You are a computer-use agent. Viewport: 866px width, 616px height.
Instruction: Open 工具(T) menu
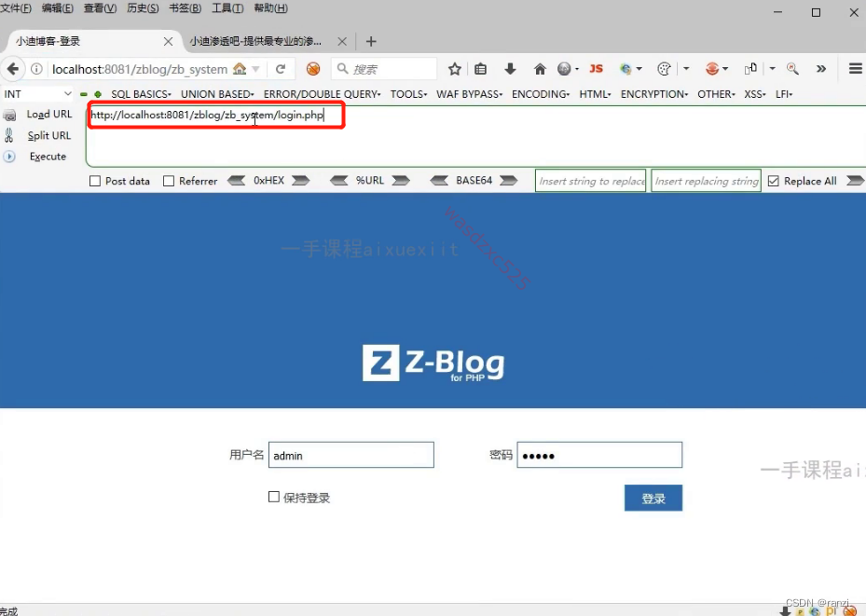pos(227,8)
